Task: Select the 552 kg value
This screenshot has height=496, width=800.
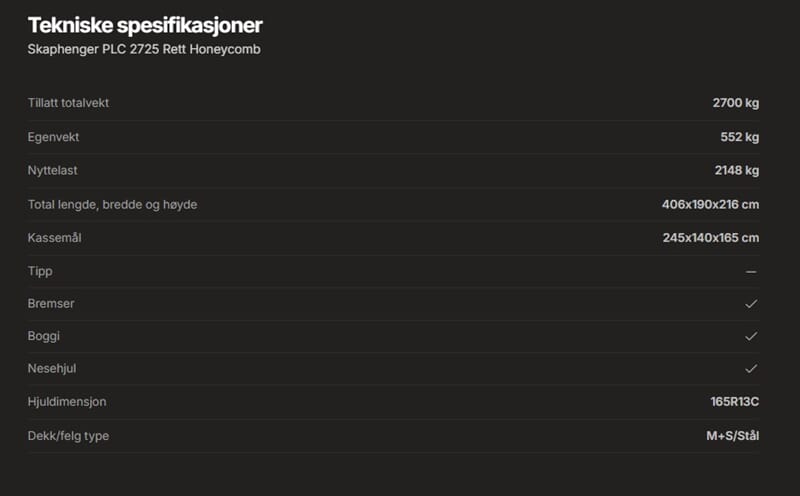Action: point(739,137)
